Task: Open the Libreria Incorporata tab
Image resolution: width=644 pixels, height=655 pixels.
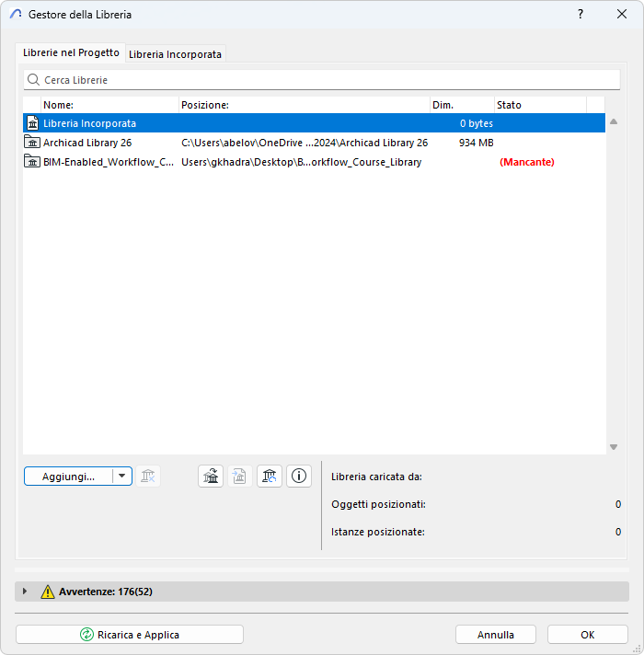Action: tap(175, 54)
